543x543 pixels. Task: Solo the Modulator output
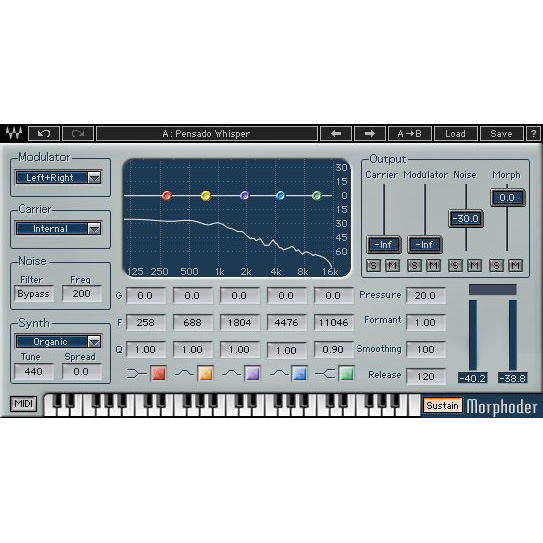pos(415,266)
